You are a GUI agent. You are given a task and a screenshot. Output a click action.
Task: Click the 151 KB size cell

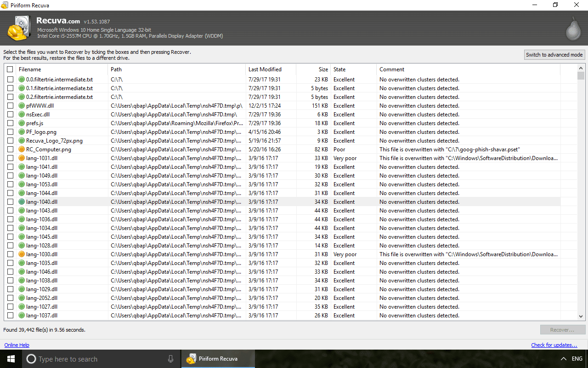tap(320, 106)
